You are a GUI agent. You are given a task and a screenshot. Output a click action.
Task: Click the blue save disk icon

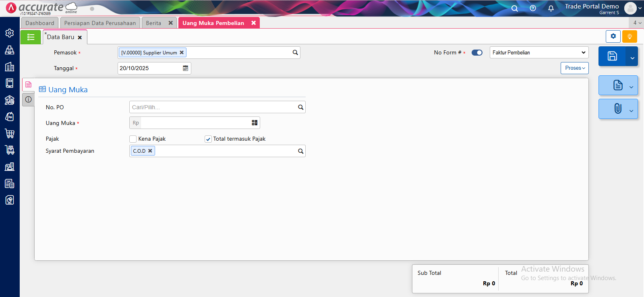pyautogui.click(x=612, y=56)
